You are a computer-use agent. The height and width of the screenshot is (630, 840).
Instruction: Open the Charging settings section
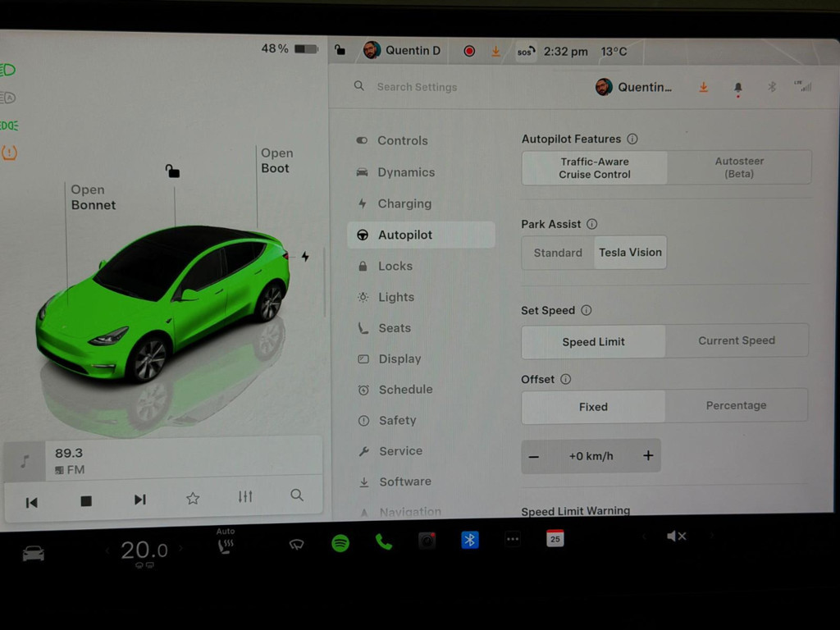(x=405, y=203)
